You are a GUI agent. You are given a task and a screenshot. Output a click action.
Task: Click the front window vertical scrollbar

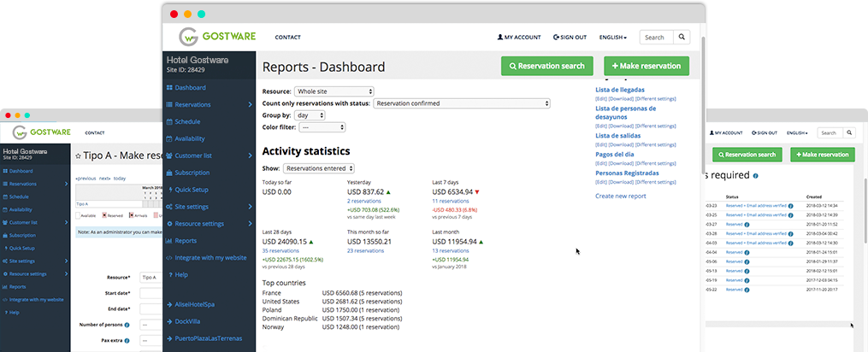(x=704, y=105)
